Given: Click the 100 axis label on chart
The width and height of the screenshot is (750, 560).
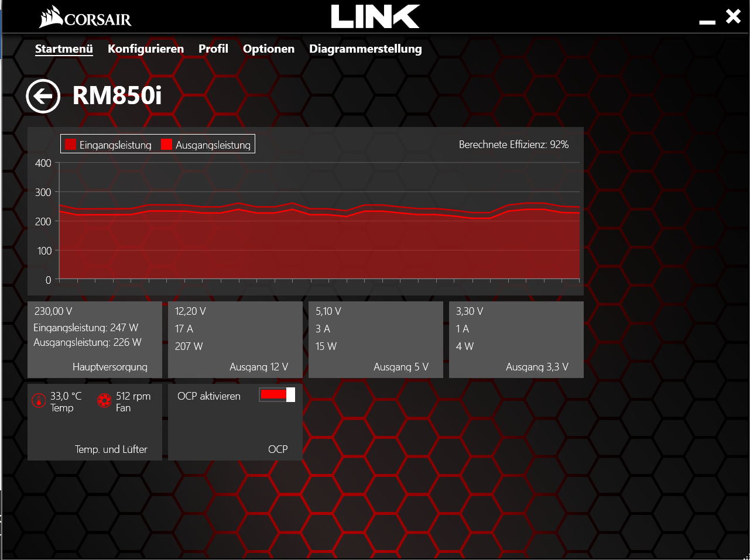Looking at the screenshot, I should pyautogui.click(x=44, y=251).
